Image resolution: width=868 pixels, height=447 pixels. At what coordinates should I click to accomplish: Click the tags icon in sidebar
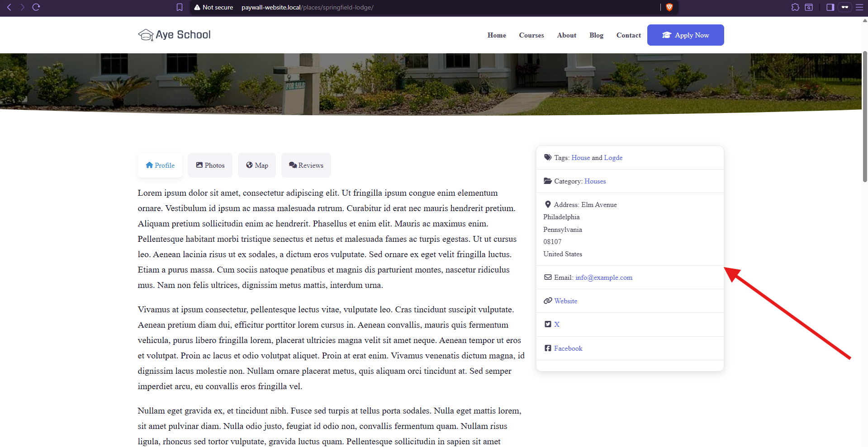548,157
